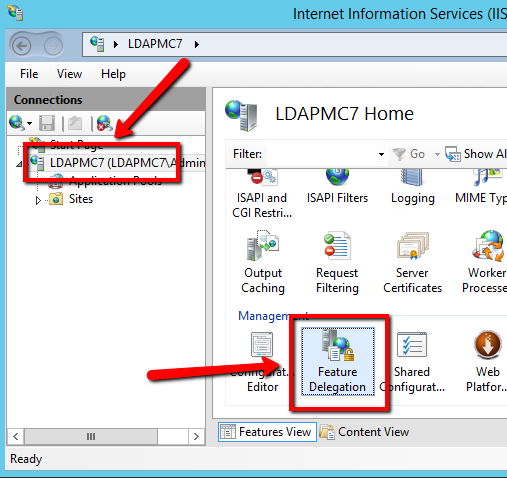Collapse the LDAPMC7 server tree node
This screenshot has width=507, height=478.
pyautogui.click(x=19, y=164)
